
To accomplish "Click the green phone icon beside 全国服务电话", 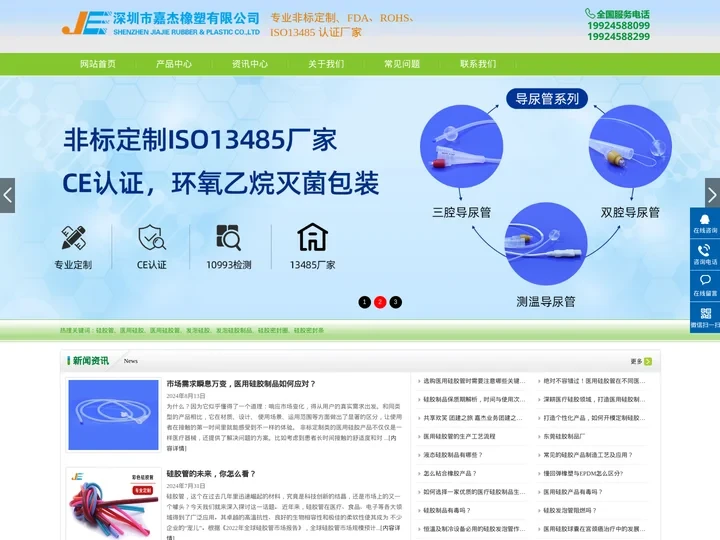I will (x=590, y=13).
